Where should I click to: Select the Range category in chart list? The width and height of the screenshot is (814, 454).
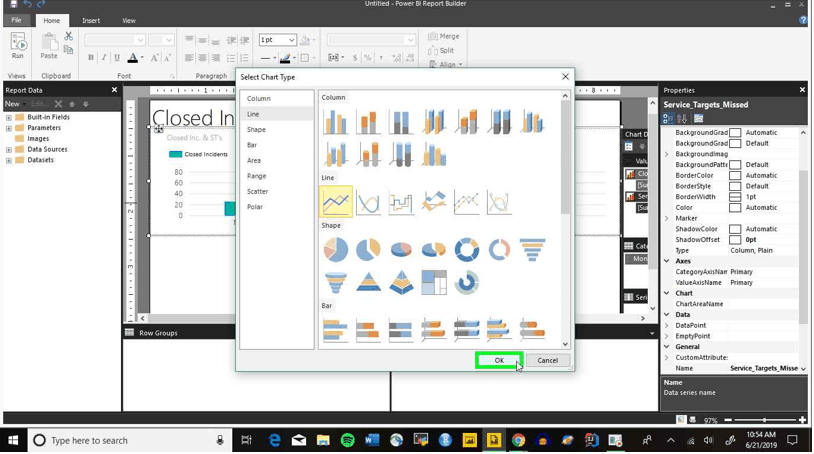[x=256, y=176]
